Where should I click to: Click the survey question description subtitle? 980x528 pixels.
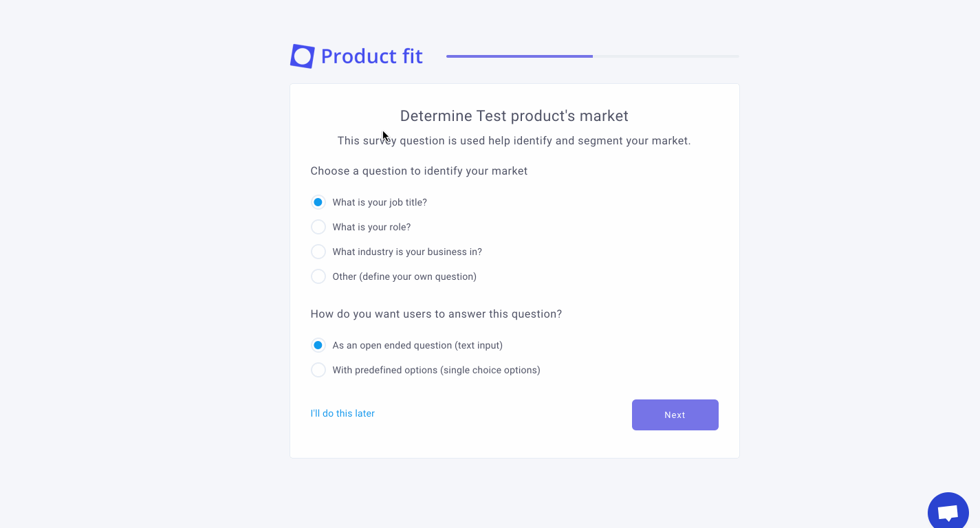point(514,141)
